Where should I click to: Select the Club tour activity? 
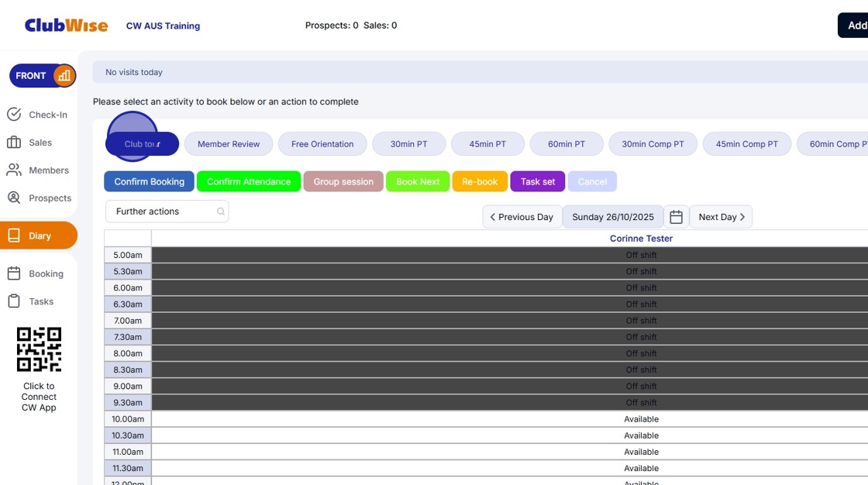pyautogui.click(x=143, y=144)
